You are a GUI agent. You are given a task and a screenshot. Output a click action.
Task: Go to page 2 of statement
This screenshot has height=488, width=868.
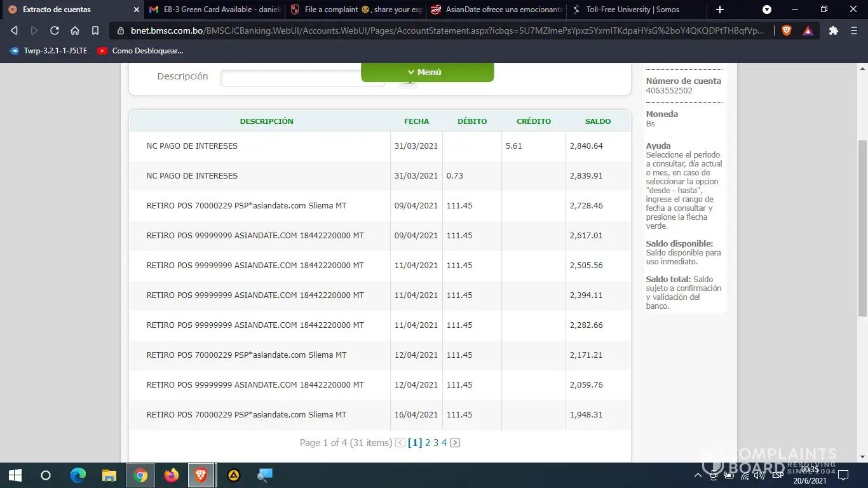[x=428, y=443]
